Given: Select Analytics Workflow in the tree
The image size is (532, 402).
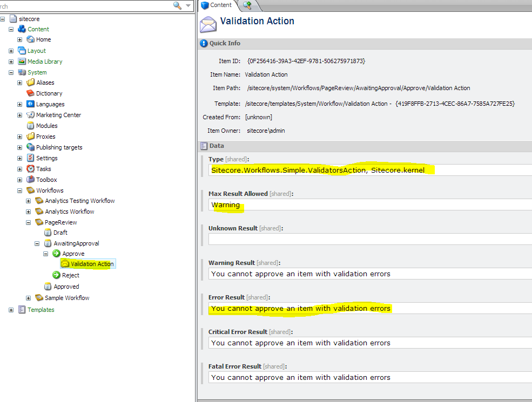Looking at the screenshot, I should pyautogui.click(x=70, y=212).
